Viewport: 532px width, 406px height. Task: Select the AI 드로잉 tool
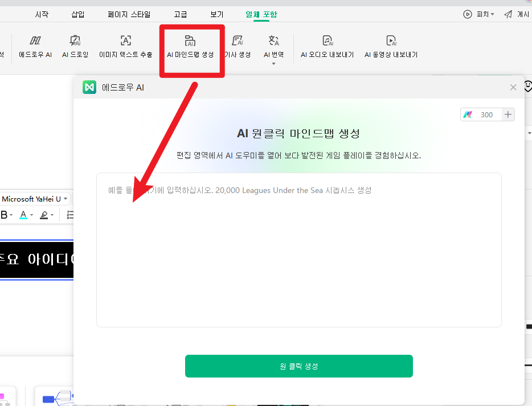(x=75, y=46)
